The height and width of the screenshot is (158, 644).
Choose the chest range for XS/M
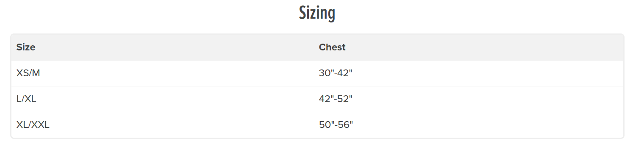point(336,73)
